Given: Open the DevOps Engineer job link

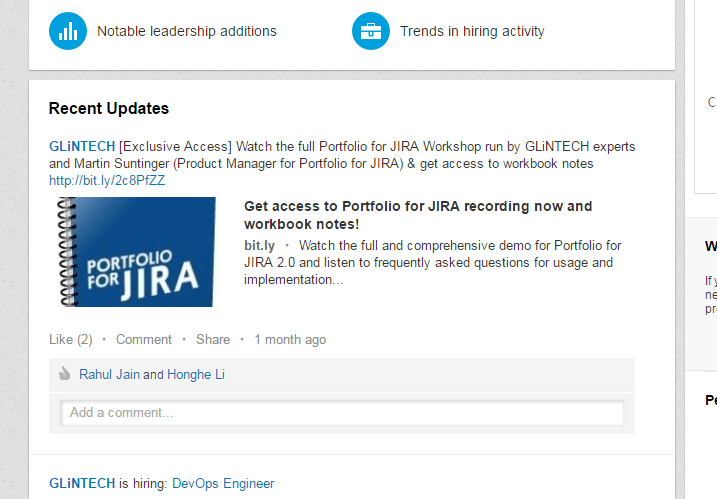Looking at the screenshot, I should [223, 483].
